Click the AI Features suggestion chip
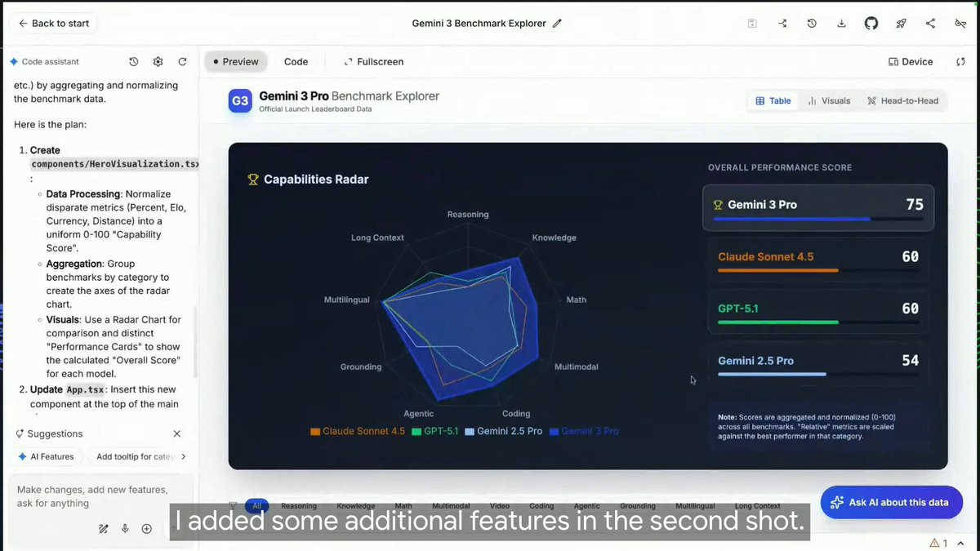This screenshot has height=551, width=980. tap(47, 456)
